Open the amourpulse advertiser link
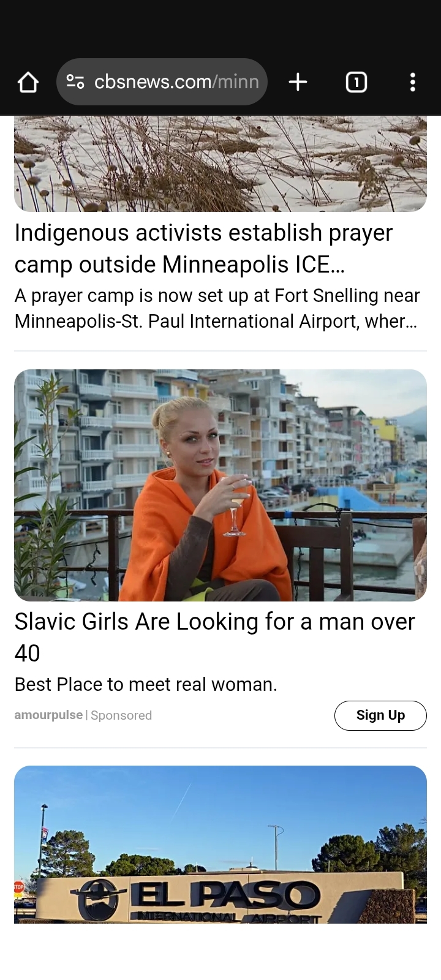 (48, 715)
